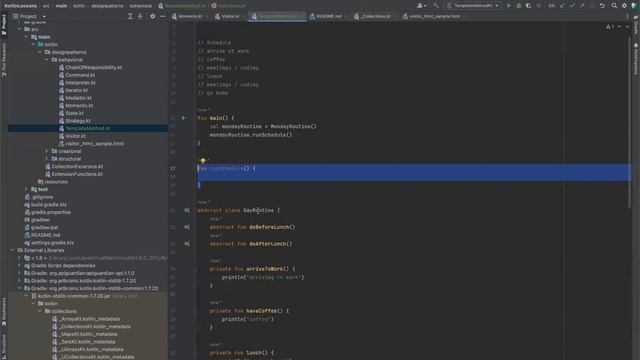Collapse the External Libraries node

click(x=13, y=250)
